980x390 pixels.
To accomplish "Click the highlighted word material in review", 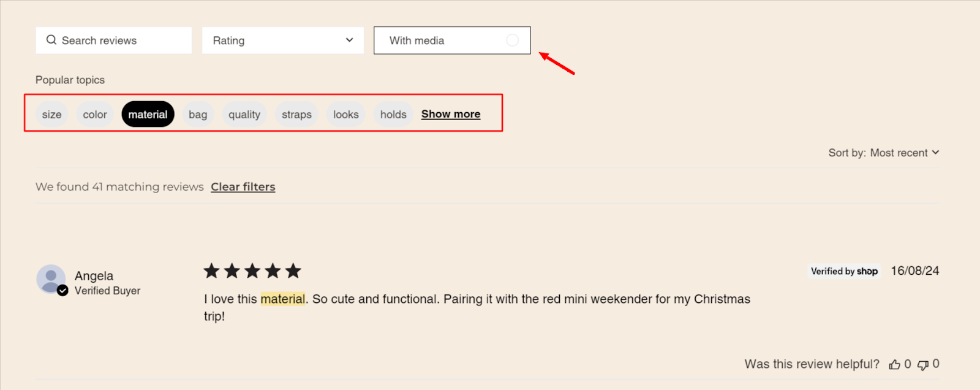I will tap(283, 299).
